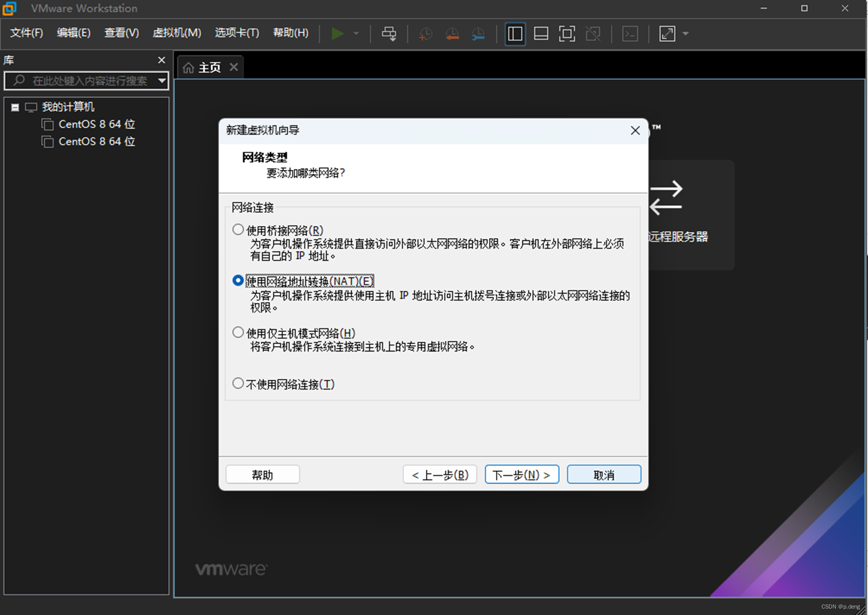868x615 pixels.
Task: Select the second CentOS 8 64 位 VM
Action: point(97,142)
